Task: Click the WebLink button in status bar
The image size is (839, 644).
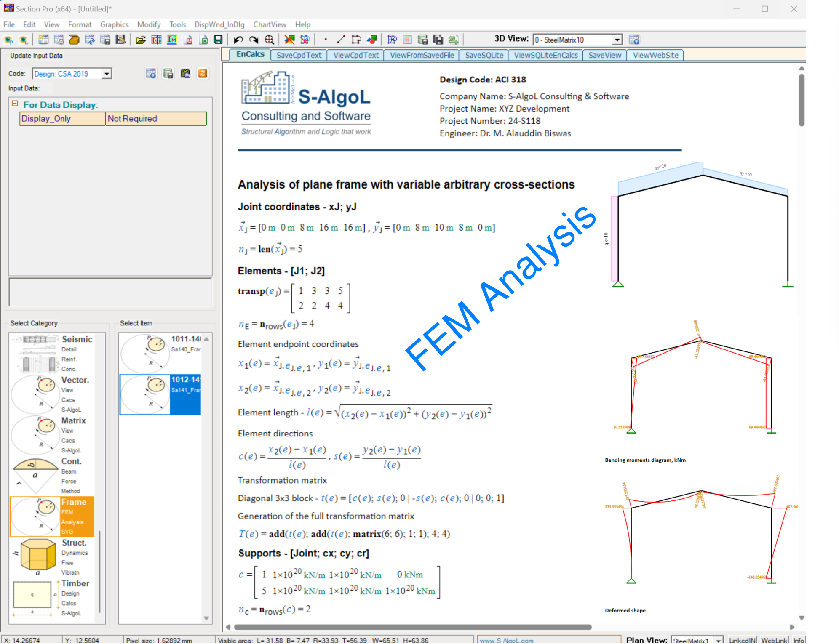Action: click(774, 640)
